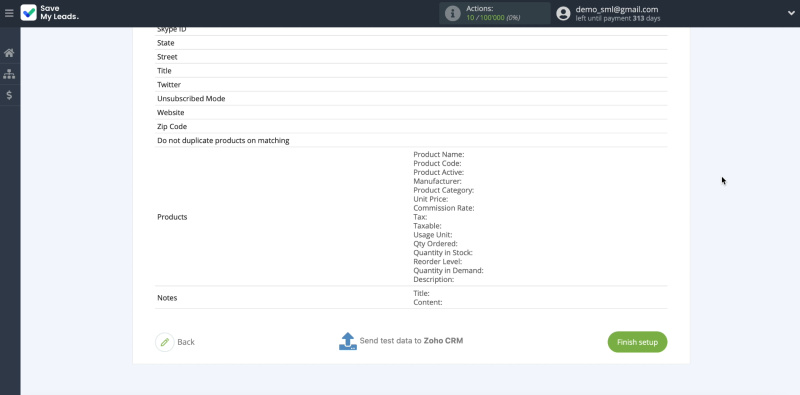800x395 pixels.
Task: Click demo_sml@gmail.com account email
Action: (x=617, y=9)
